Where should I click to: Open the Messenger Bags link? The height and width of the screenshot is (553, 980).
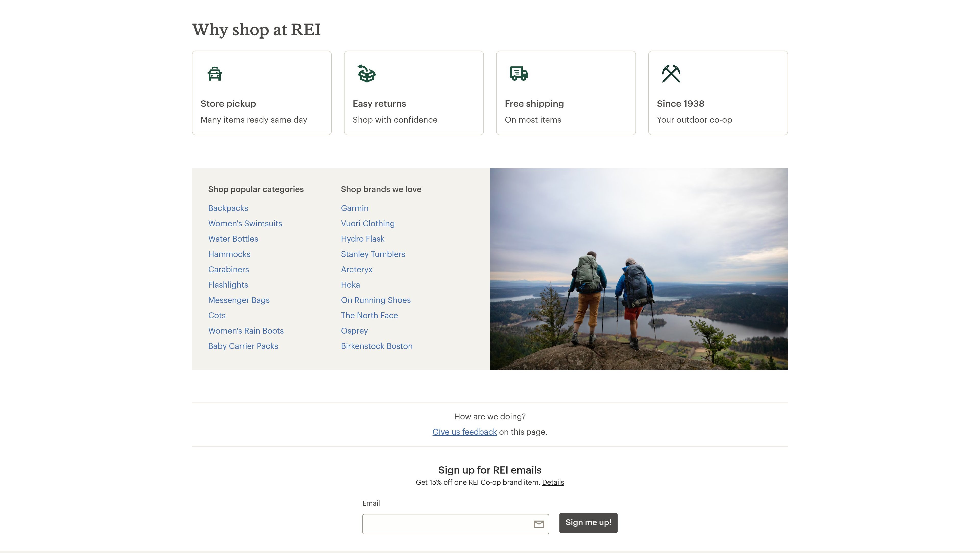coord(239,300)
